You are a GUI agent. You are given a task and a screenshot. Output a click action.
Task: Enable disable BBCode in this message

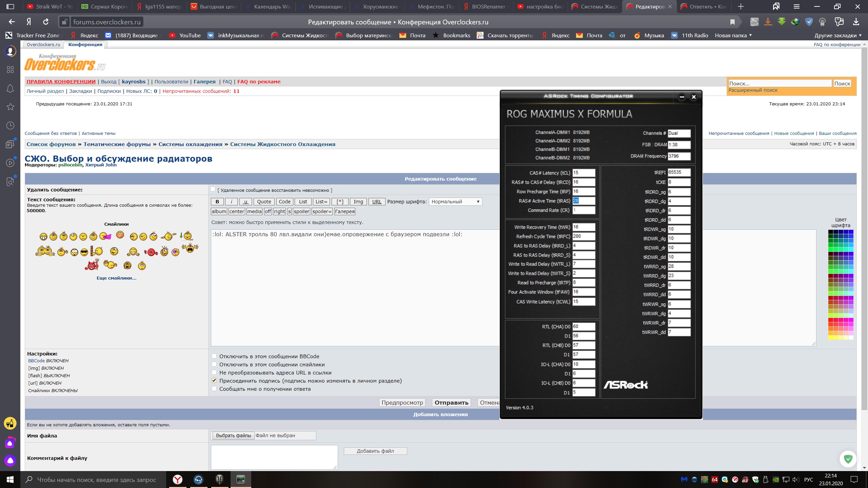tap(214, 356)
